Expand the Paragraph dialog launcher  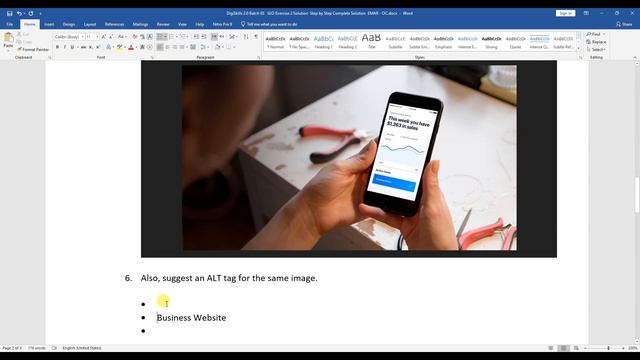coord(258,58)
